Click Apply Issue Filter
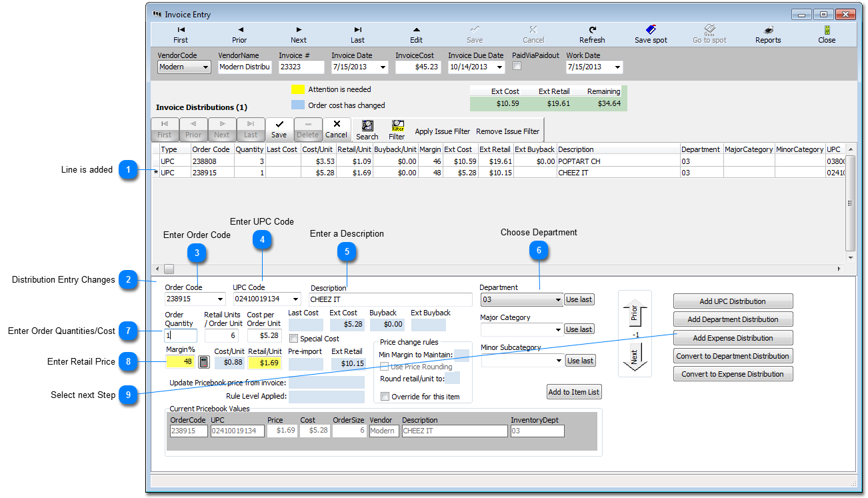The width and height of the screenshot is (868, 498). tap(442, 131)
